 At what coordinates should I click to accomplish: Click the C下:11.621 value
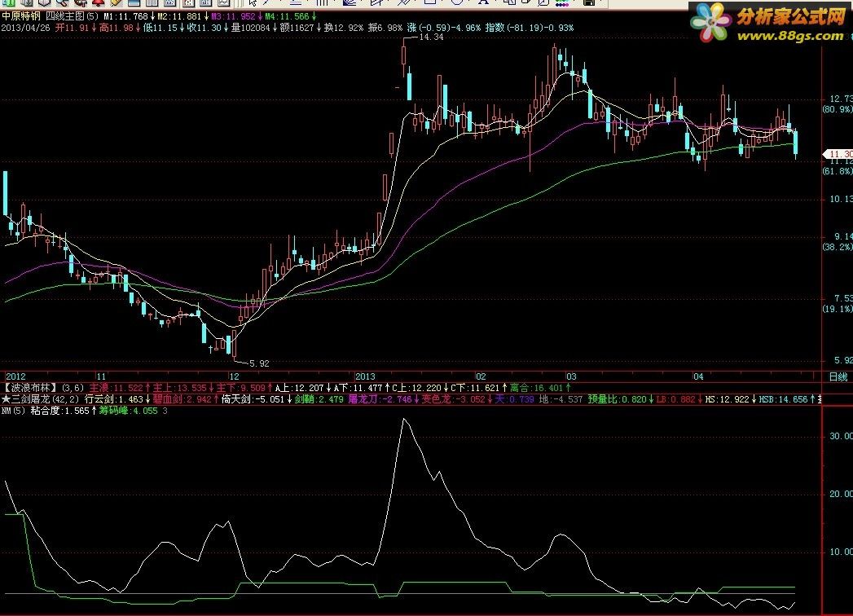coord(476,388)
